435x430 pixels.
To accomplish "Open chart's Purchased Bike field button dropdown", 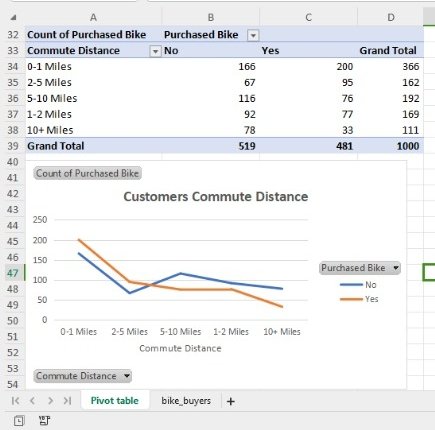I will pyautogui.click(x=396, y=268).
